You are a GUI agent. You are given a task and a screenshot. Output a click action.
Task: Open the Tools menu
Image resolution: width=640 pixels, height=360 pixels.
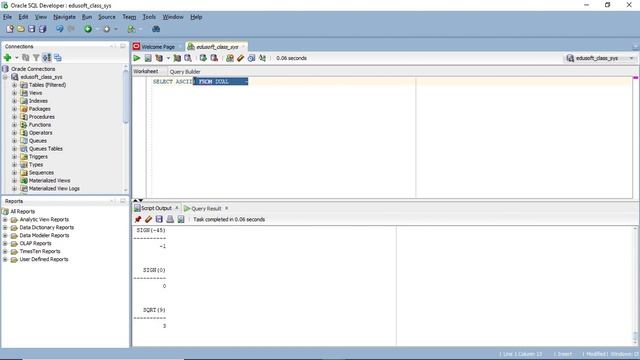[149, 17]
